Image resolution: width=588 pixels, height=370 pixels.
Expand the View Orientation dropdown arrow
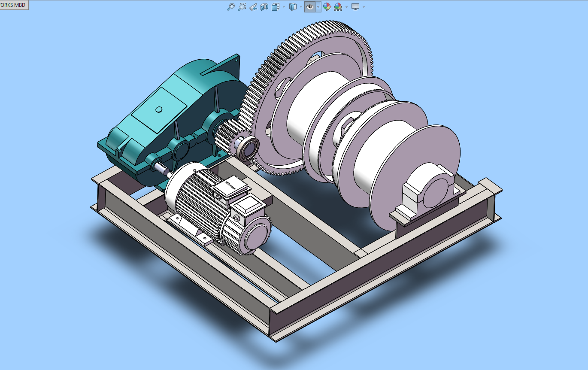tap(284, 7)
